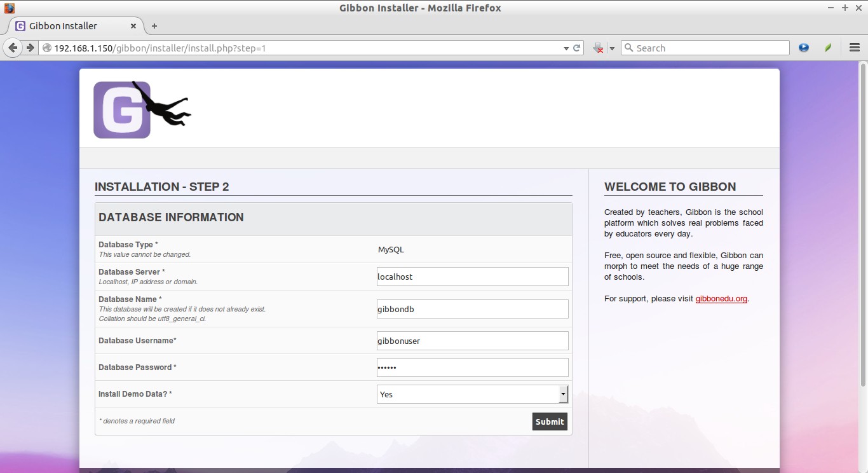Go back with the browser back arrow

pyautogui.click(x=13, y=48)
